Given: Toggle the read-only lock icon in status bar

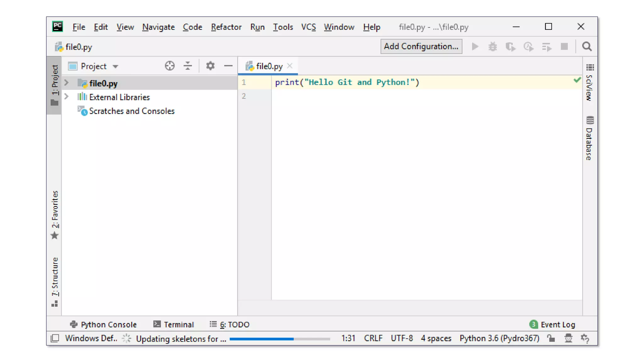Looking at the screenshot, I should click(551, 338).
